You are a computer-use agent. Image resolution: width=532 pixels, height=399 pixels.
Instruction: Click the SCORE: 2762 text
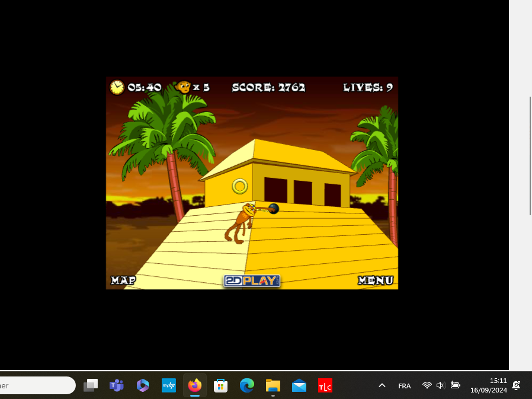[x=268, y=88]
